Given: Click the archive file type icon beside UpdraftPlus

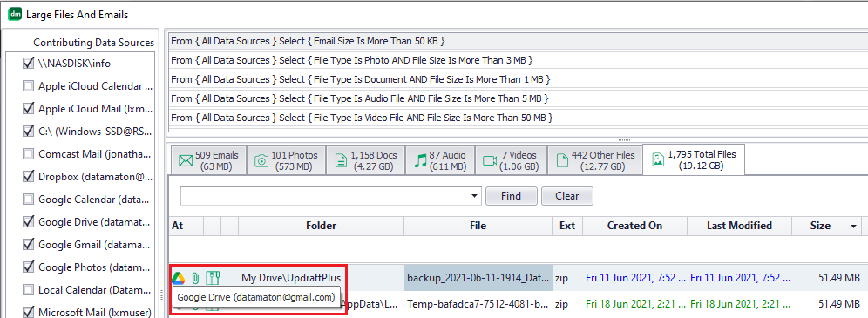Looking at the screenshot, I should click(213, 278).
